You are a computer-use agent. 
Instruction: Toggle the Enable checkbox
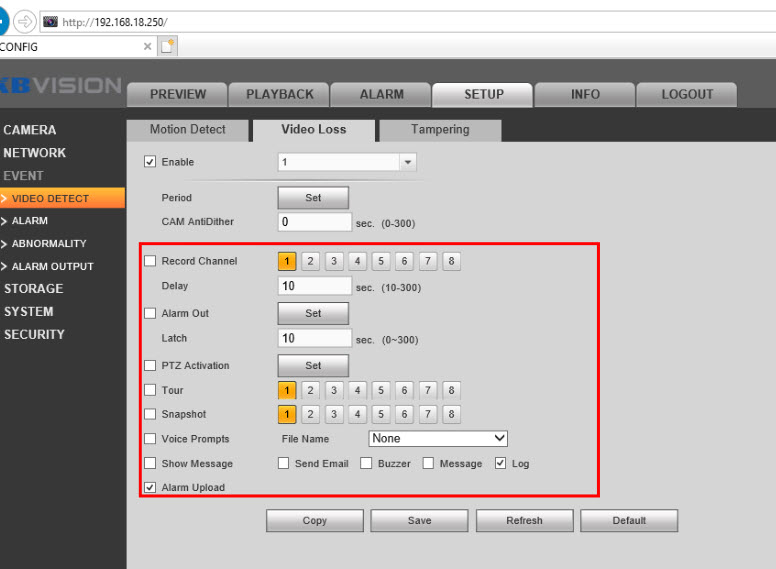(150, 162)
